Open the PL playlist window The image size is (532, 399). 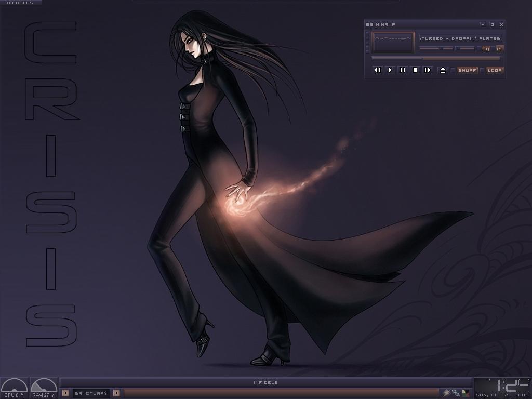pyautogui.click(x=500, y=49)
